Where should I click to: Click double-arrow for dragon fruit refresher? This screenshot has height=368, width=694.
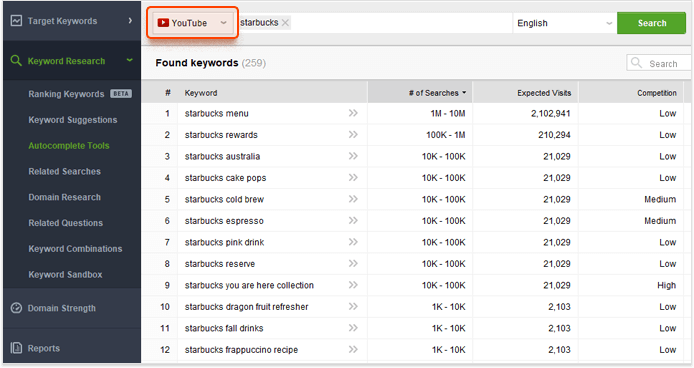click(x=353, y=306)
